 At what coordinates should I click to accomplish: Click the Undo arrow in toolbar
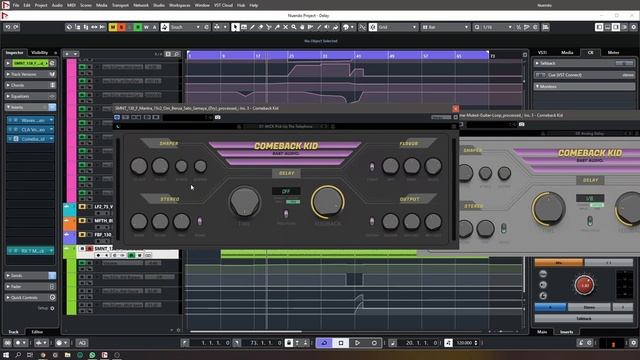point(7,27)
